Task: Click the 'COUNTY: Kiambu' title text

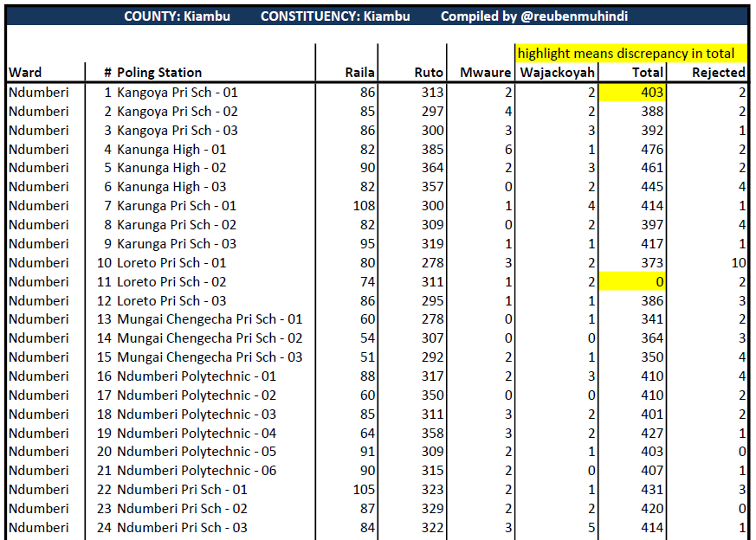Action: [x=177, y=16]
